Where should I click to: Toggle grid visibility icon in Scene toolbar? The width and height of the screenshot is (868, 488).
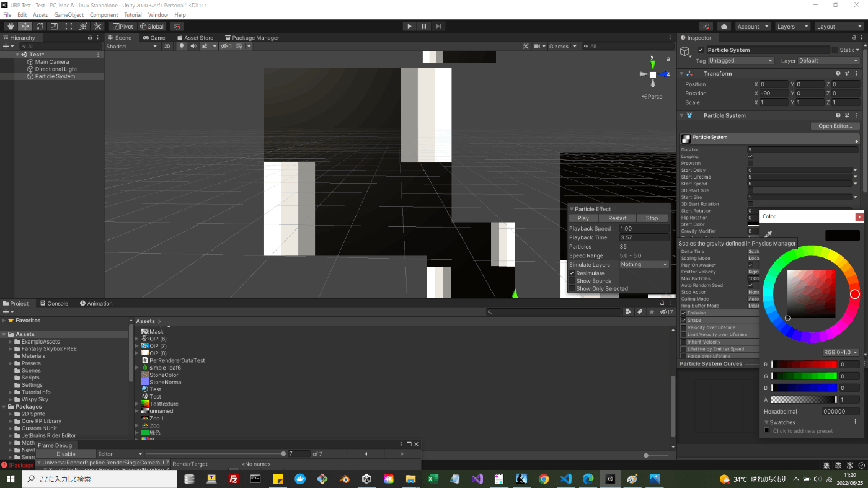point(239,46)
